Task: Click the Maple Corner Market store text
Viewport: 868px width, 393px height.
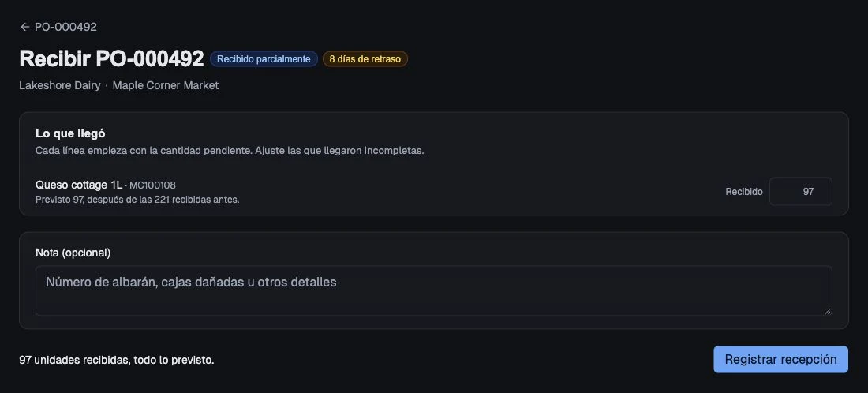Action: [x=166, y=85]
